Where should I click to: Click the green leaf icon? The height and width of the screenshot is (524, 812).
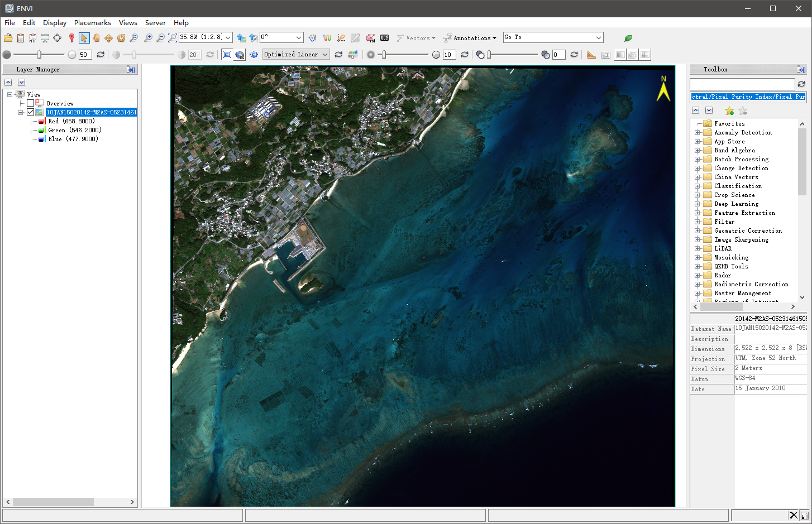[x=628, y=38]
